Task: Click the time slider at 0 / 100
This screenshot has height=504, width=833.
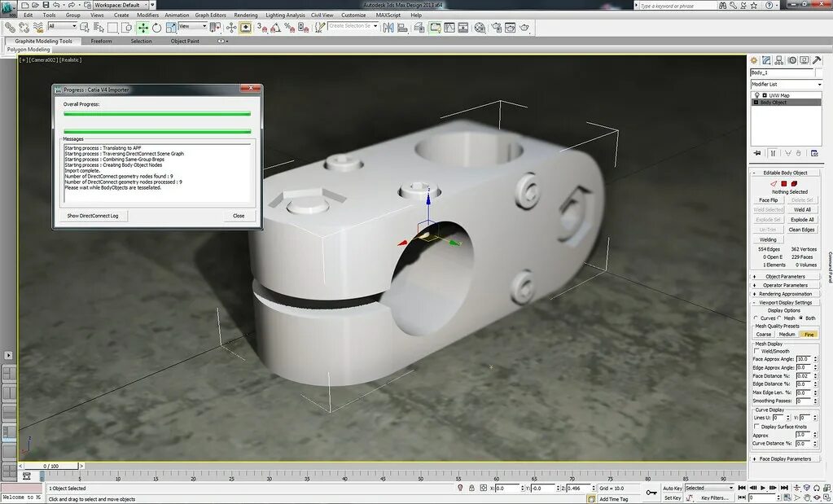Action: click(51, 466)
